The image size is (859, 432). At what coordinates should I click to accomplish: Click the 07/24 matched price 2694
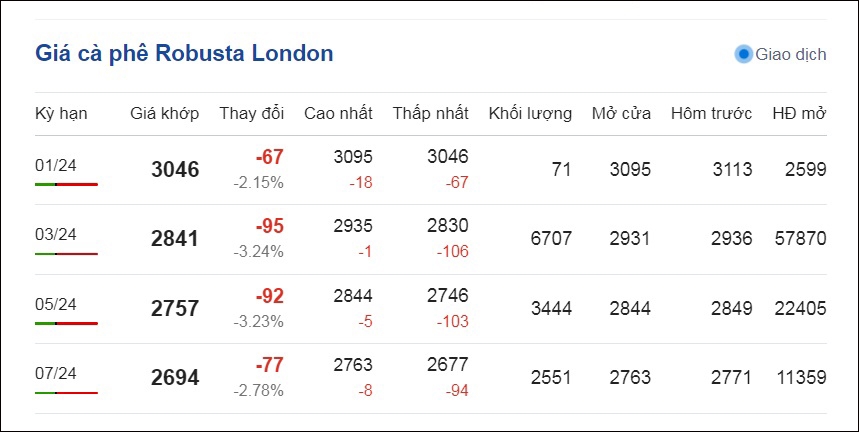pos(175,378)
